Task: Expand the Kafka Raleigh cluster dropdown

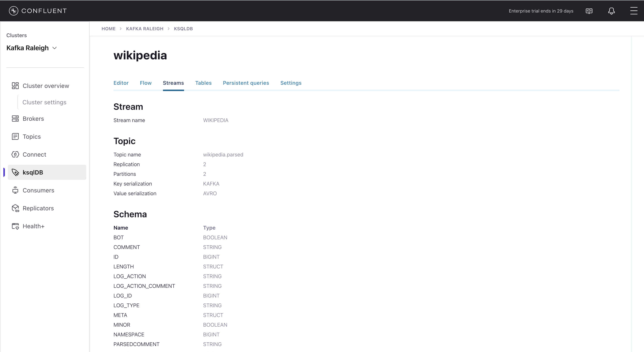Action: [x=54, y=48]
